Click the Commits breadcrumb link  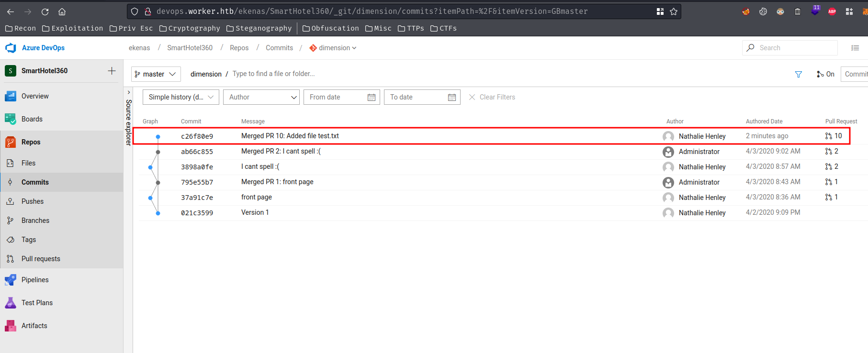279,48
